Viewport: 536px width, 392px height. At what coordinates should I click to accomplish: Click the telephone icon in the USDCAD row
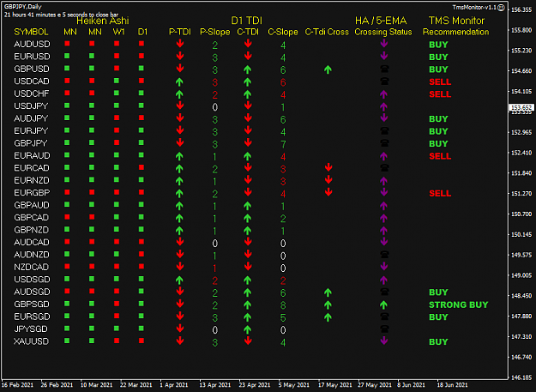[x=384, y=81]
